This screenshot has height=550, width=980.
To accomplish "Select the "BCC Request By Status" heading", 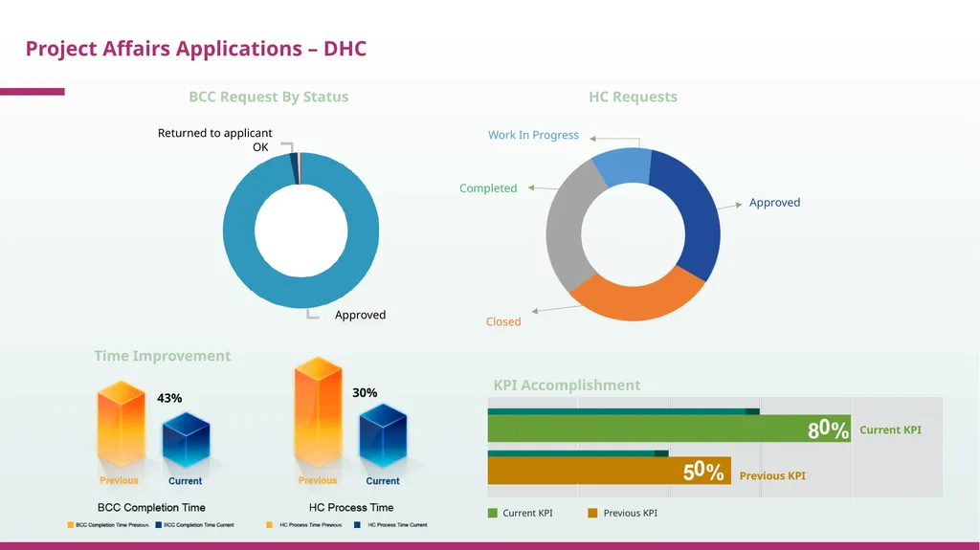I will pos(269,97).
